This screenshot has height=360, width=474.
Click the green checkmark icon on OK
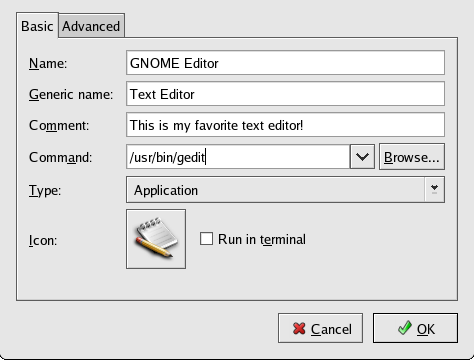click(405, 328)
